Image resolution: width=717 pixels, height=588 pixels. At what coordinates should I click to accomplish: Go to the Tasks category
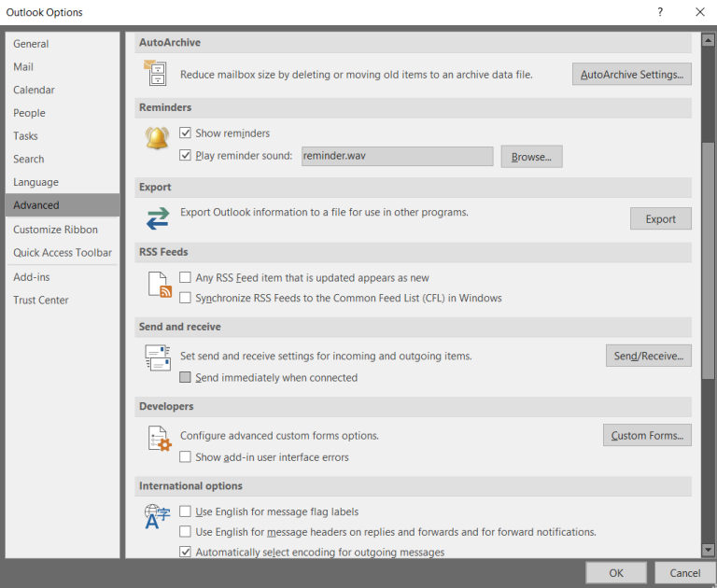pos(63,135)
